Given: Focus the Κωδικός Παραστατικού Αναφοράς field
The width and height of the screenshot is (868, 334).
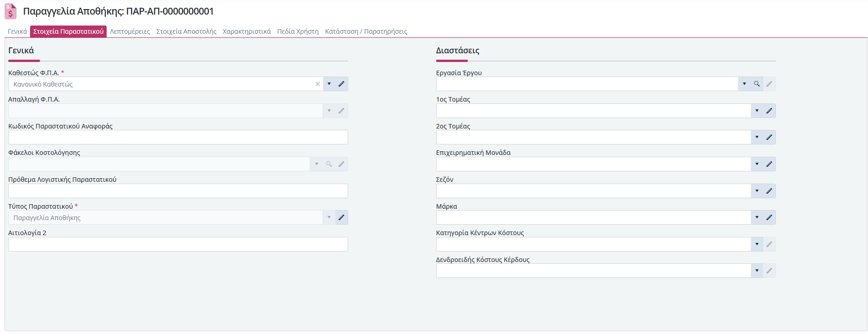Looking at the screenshot, I should pos(178,137).
